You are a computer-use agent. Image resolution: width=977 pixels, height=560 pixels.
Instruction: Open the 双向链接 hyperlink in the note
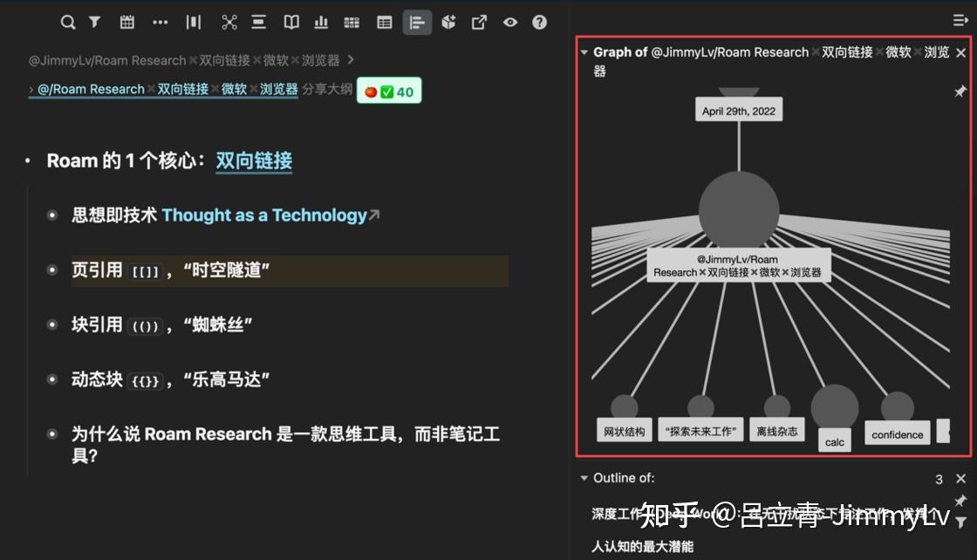click(254, 160)
